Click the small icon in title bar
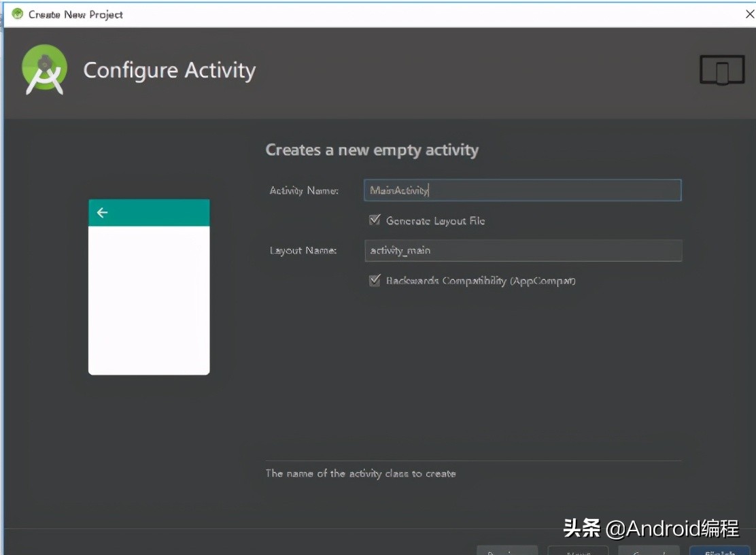Image resolution: width=756 pixels, height=555 pixels. (18, 14)
